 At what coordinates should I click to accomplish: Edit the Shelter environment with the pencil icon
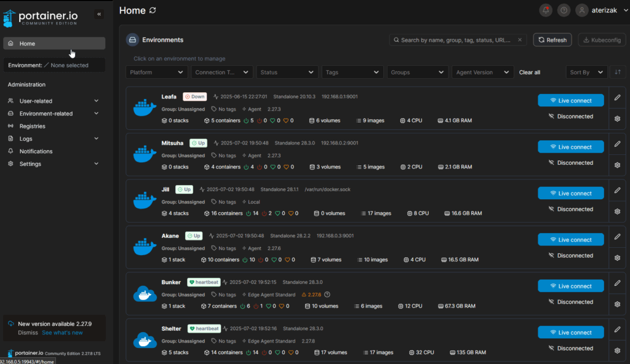pos(618,330)
